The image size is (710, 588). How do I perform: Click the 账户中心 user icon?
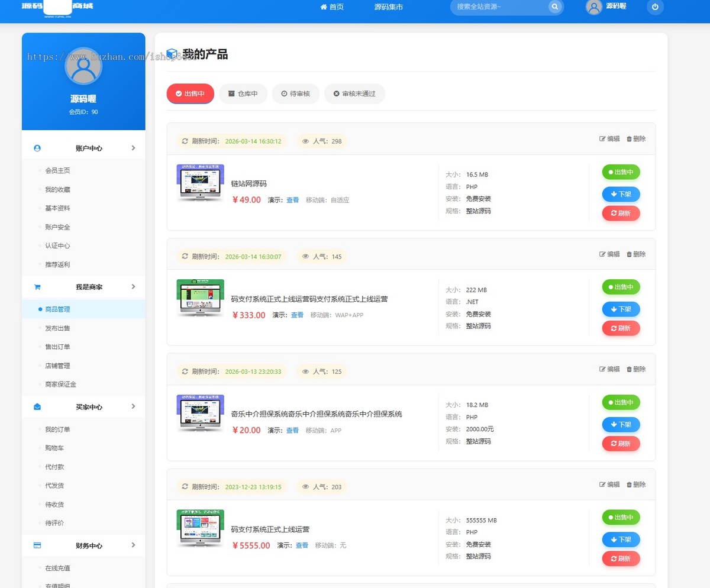[37, 148]
